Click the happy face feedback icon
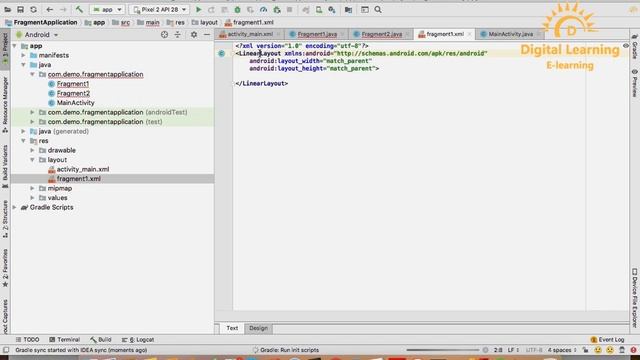 click(x=598, y=350)
